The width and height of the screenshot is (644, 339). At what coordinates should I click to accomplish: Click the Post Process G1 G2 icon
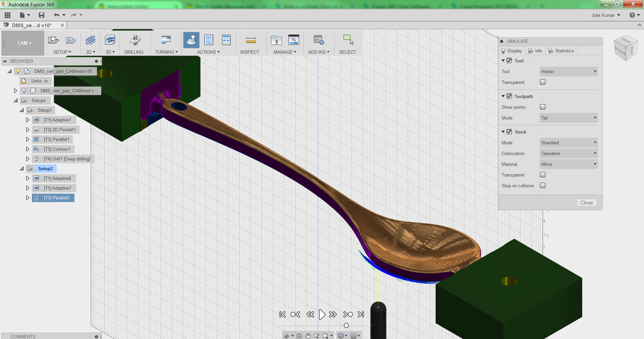[209, 40]
